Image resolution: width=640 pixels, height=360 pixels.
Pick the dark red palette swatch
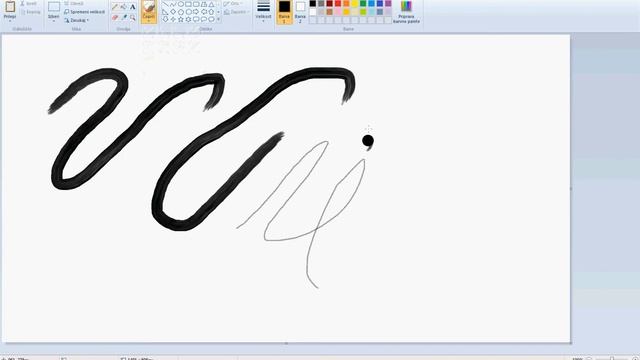click(329, 4)
